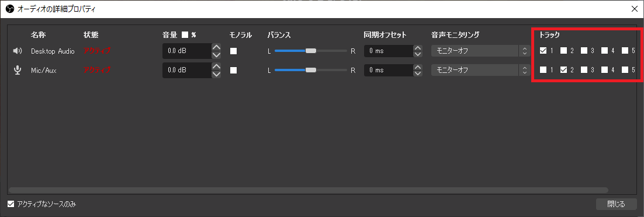Viewport: 644px width, 217px height.
Task: Click Mic/Aux sync offset ms field
Action: click(389, 70)
